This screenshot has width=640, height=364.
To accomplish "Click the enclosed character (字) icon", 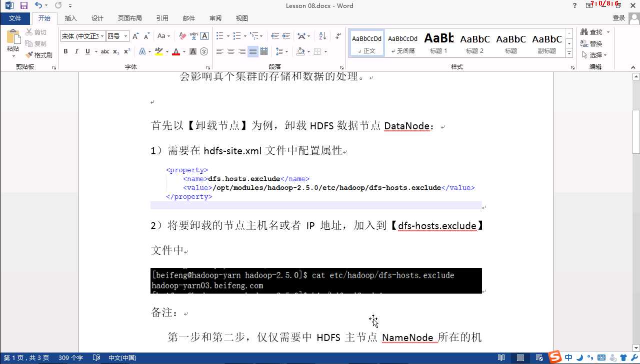I will point(204,51).
